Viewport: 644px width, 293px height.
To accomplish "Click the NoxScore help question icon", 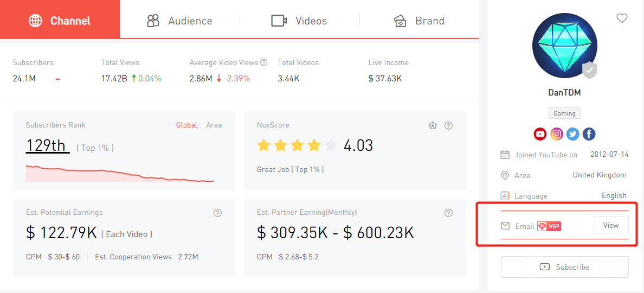I will [x=448, y=125].
